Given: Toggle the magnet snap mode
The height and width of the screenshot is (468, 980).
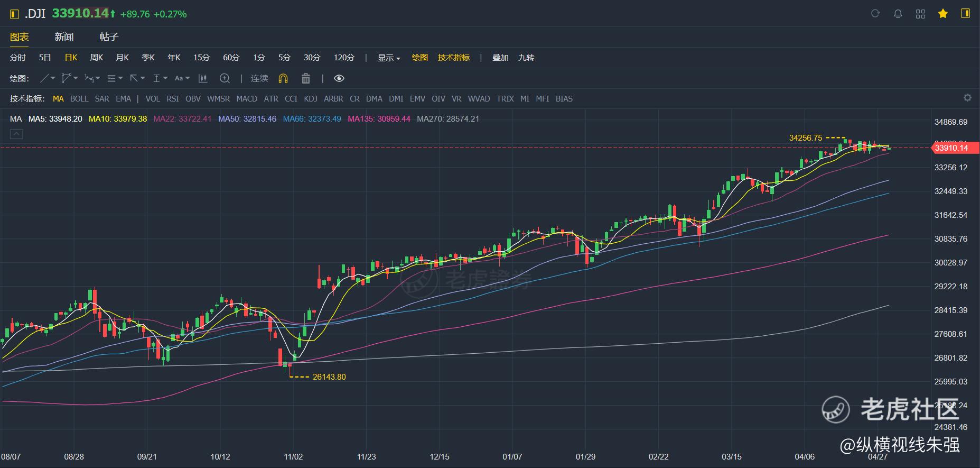Looking at the screenshot, I should click(283, 78).
